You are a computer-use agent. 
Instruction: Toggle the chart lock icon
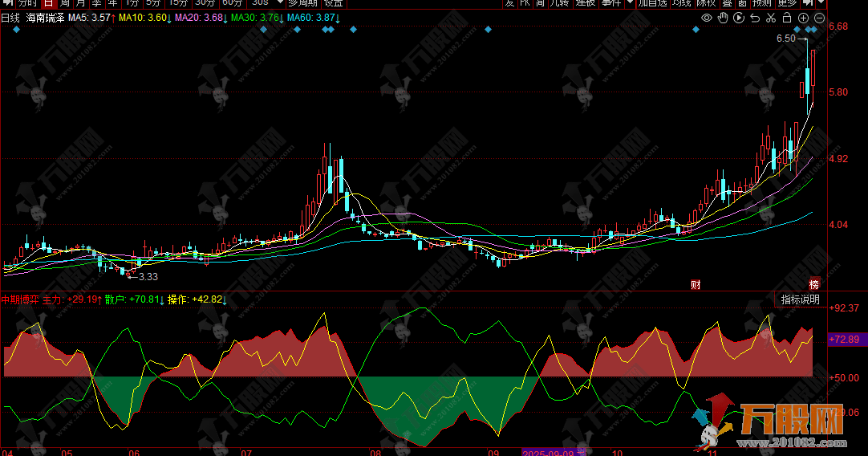tap(787, 18)
